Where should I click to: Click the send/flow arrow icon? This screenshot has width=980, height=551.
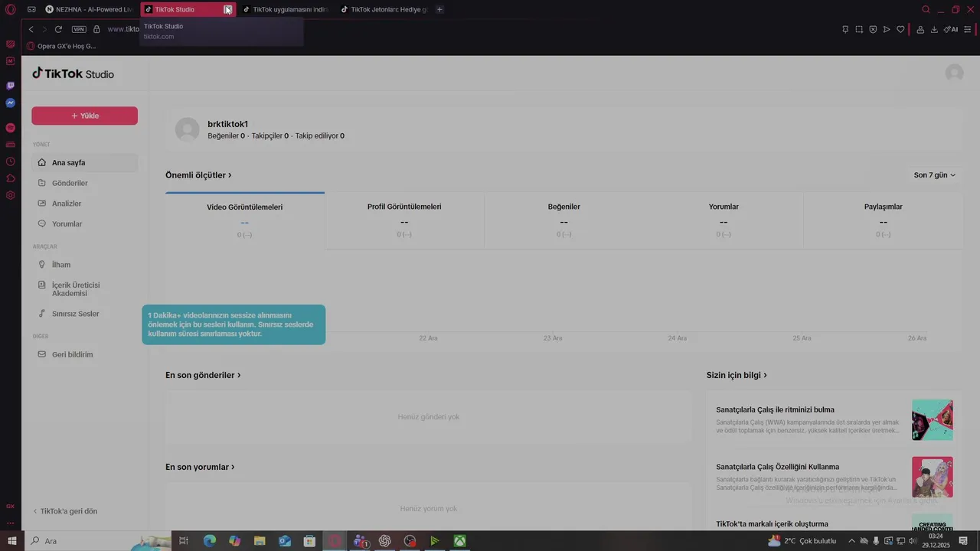pos(887,29)
